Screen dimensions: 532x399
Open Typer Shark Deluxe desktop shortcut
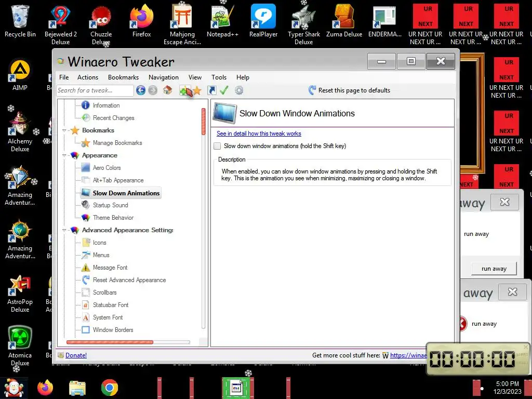[x=303, y=25]
